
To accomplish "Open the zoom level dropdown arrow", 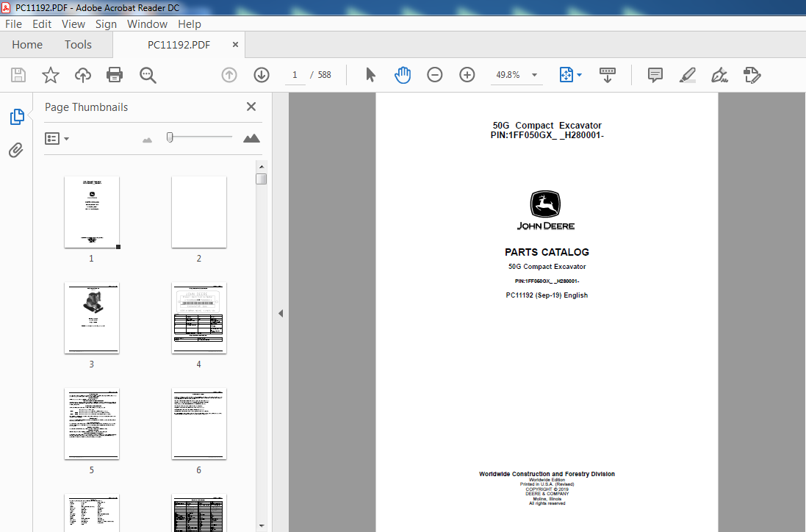I will (x=535, y=75).
